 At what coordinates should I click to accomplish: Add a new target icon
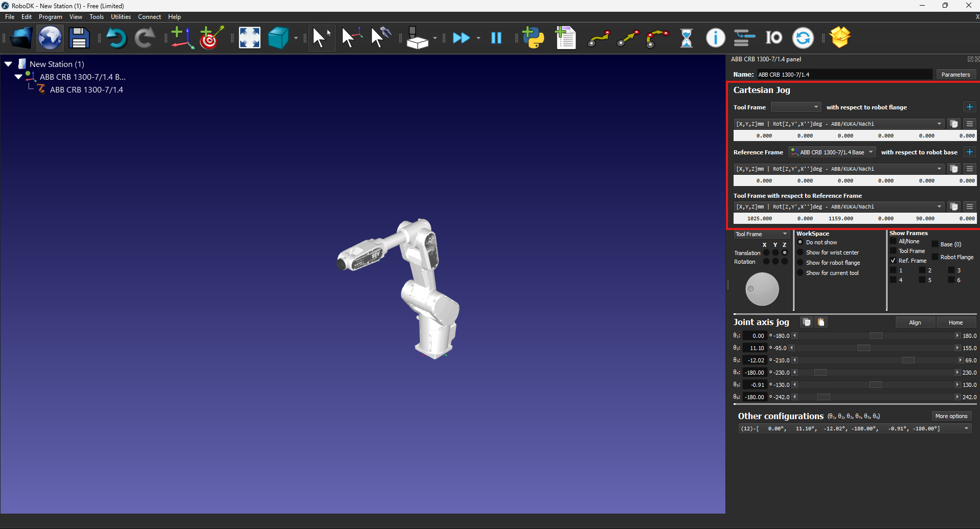pos(211,38)
